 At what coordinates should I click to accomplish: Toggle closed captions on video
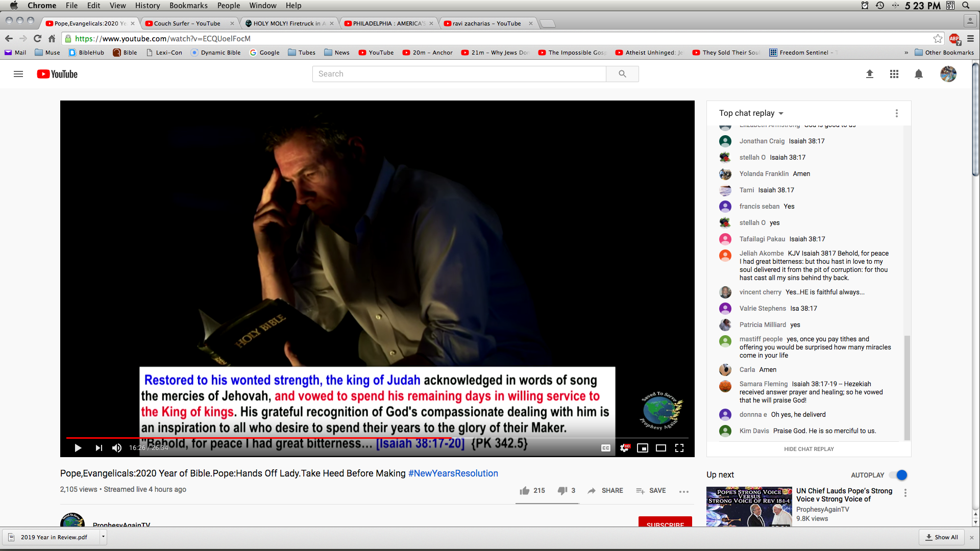pyautogui.click(x=606, y=448)
